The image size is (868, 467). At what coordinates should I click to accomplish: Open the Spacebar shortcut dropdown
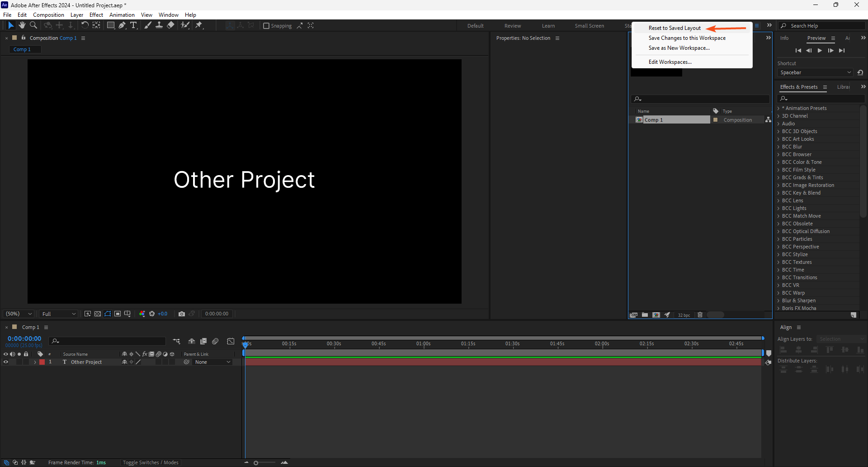(816, 72)
